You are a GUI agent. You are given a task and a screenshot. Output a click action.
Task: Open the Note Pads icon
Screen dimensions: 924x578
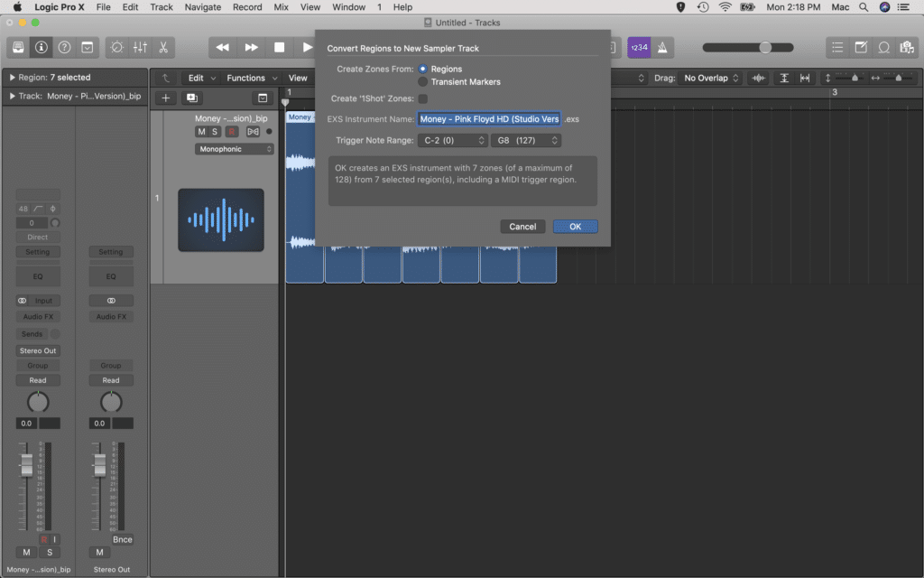pyautogui.click(x=861, y=47)
